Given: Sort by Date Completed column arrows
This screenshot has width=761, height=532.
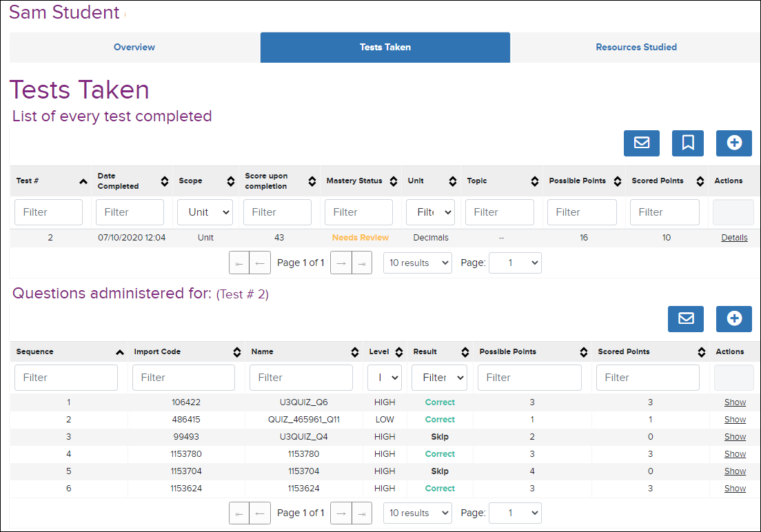Looking at the screenshot, I should pyautogui.click(x=165, y=181).
